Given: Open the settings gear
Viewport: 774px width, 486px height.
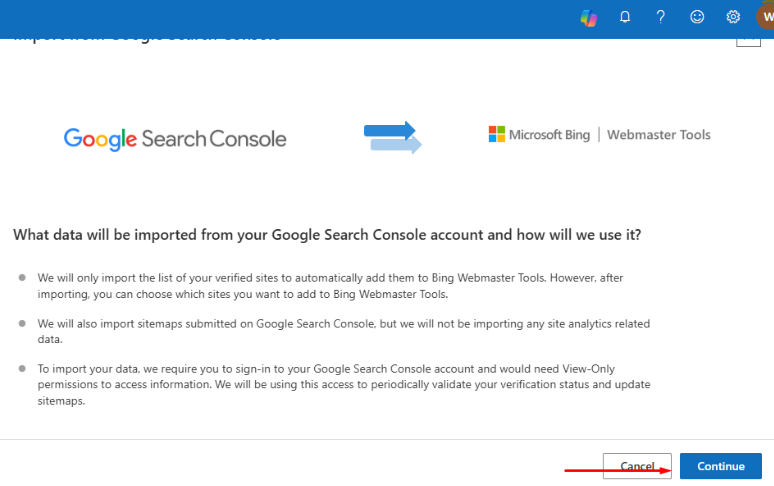Looking at the screenshot, I should point(733,17).
